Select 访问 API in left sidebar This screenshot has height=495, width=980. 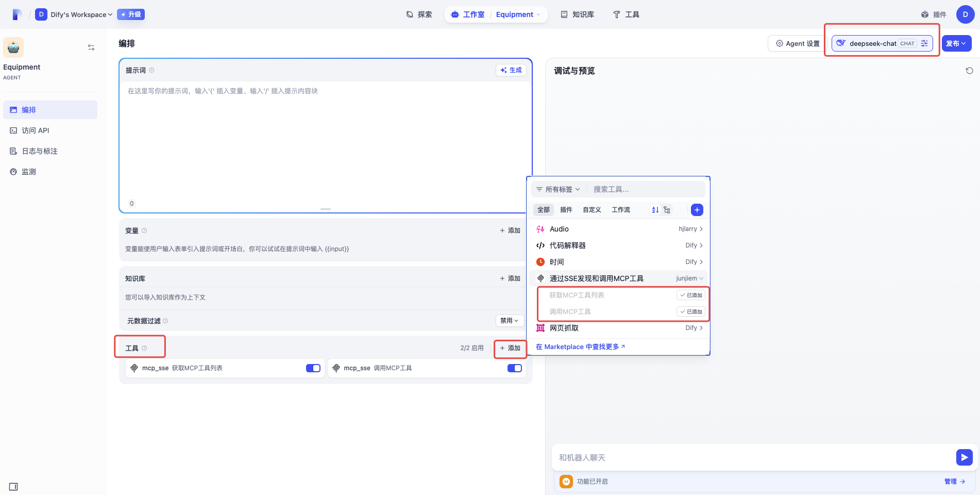[x=50, y=130]
